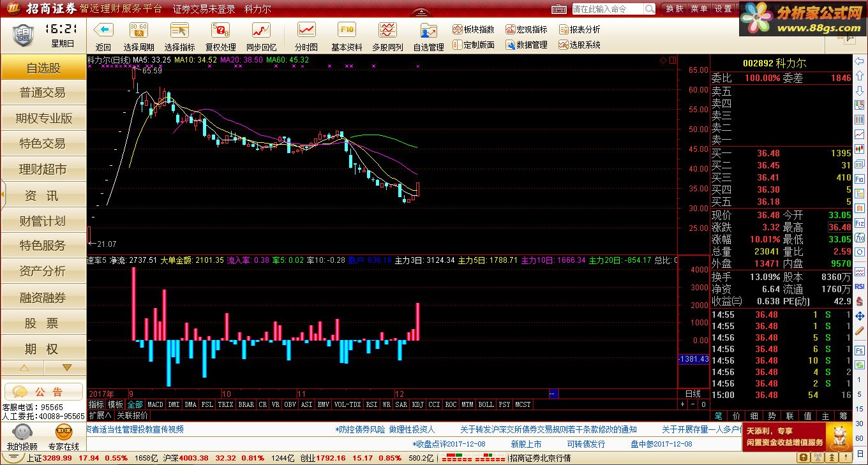Image resolution: width=868 pixels, height=465 pixels.
Task: Click the left arrow icon in right strip
Action: [860, 62]
